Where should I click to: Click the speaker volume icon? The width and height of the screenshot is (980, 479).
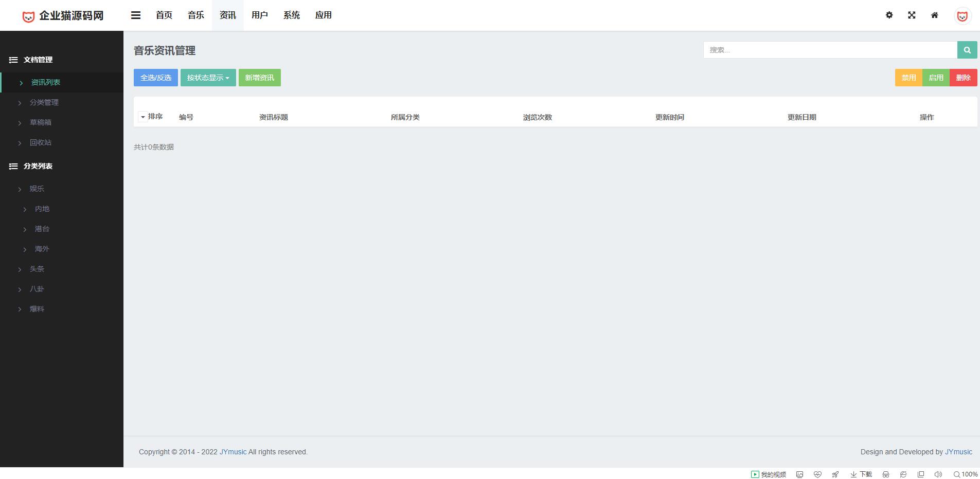coord(938,474)
